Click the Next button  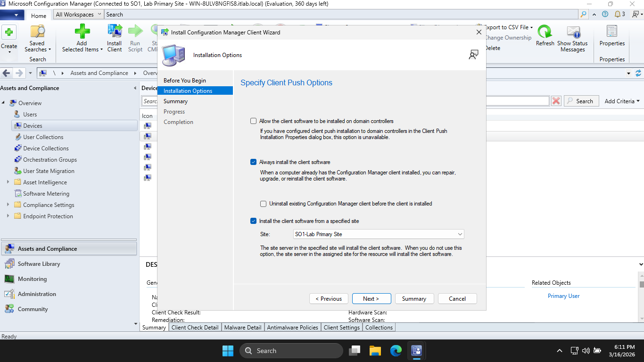[371, 299]
